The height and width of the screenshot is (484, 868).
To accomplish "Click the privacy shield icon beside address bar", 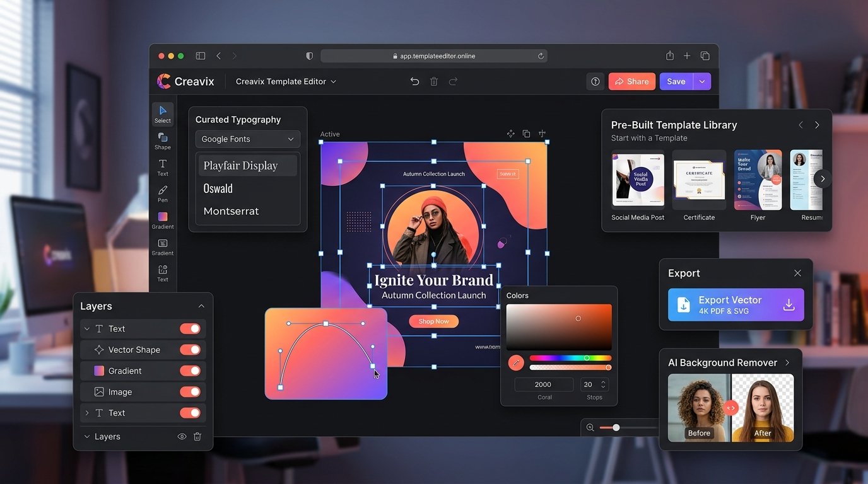I will [x=309, y=56].
